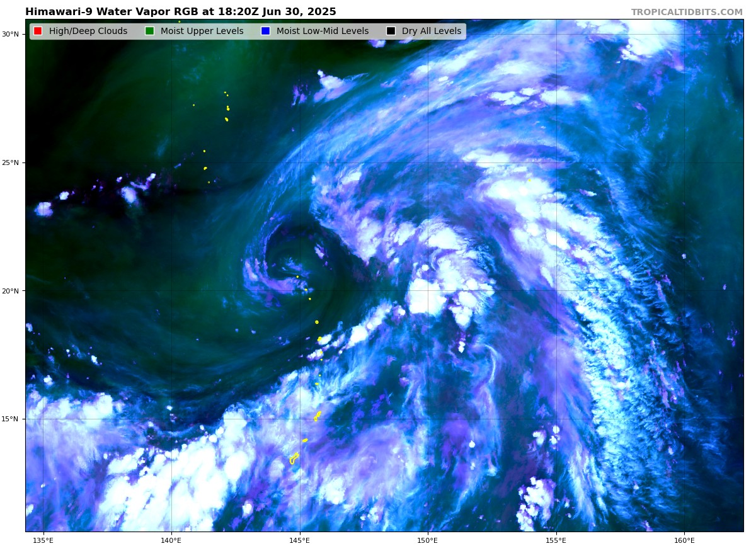Select the 'High/Deep Clouds' legend label

coord(88,31)
